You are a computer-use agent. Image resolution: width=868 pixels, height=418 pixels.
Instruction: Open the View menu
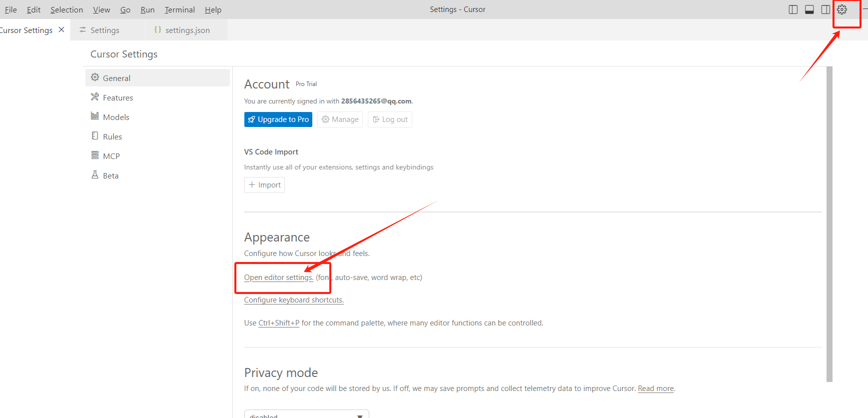[x=101, y=9]
